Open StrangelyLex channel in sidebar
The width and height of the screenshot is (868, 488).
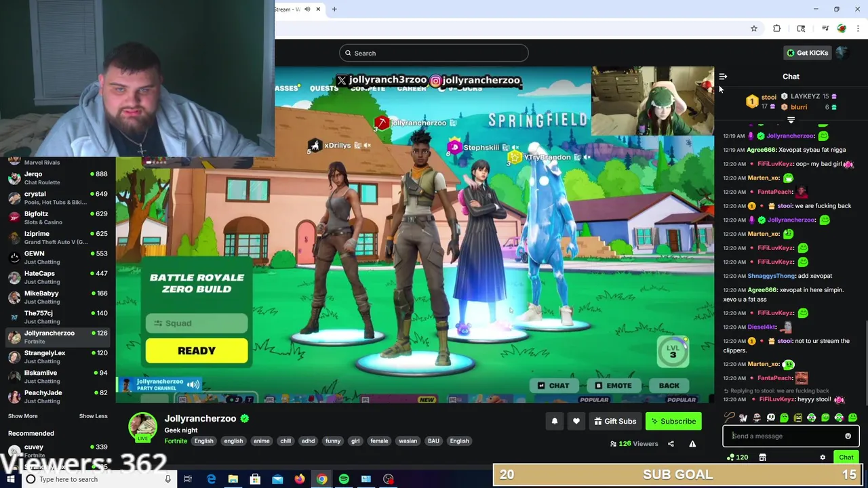[x=57, y=357]
